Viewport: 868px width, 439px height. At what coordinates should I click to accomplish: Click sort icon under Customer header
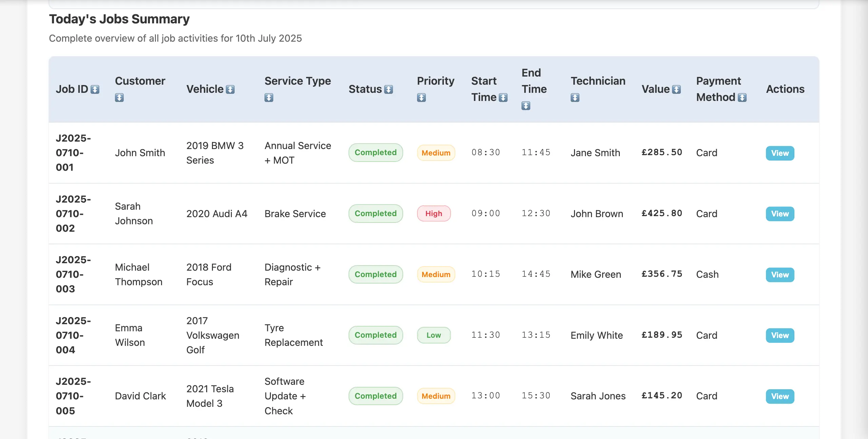click(119, 98)
